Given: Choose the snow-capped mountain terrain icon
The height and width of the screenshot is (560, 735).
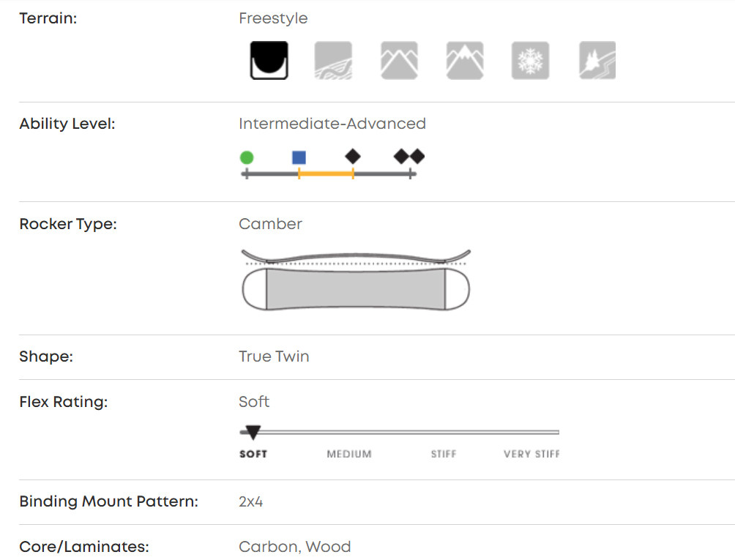Looking at the screenshot, I should click(x=465, y=60).
